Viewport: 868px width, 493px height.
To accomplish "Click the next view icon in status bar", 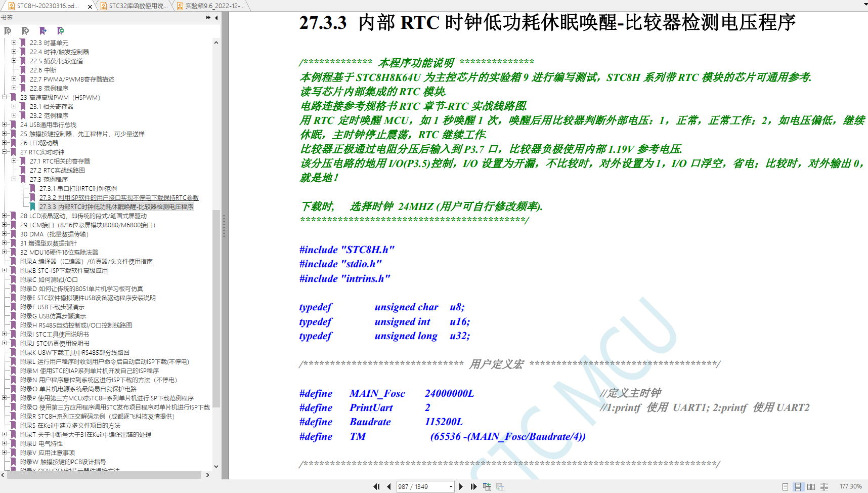I will 500,486.
